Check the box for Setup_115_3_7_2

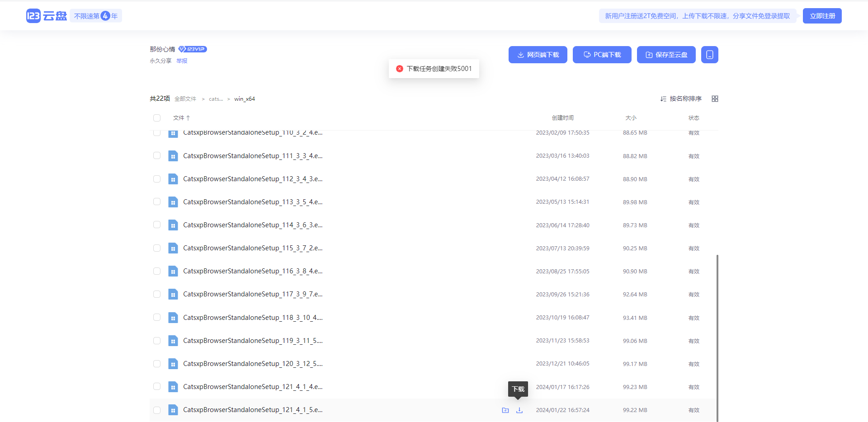pyautogui.click(x=157, y=248)
